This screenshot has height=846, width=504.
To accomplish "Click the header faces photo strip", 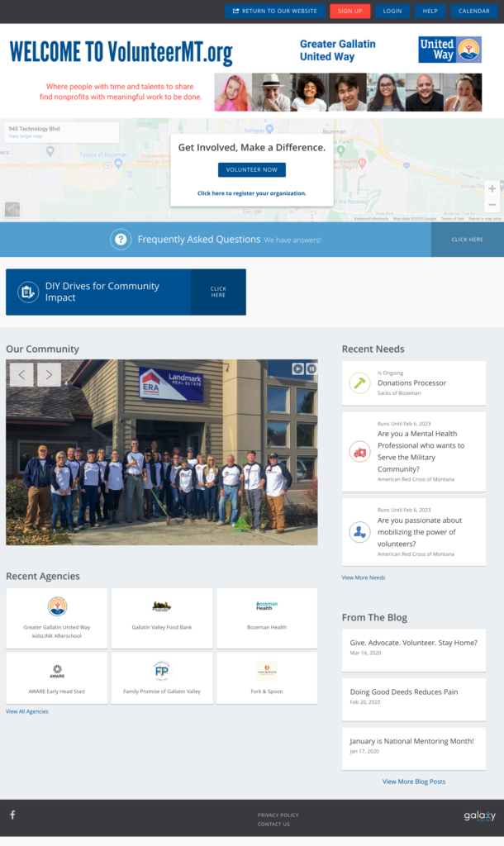I will pos(348,93).
